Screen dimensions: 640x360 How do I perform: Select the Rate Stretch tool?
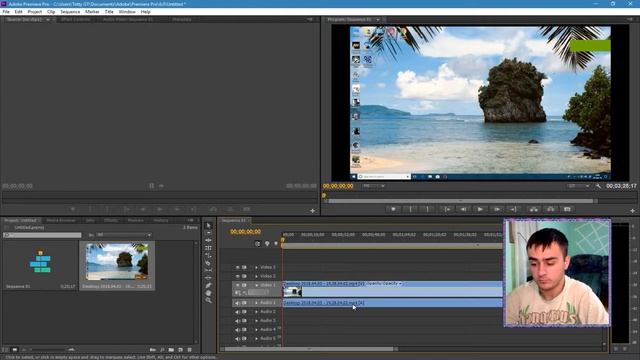[x=208, y=256]
